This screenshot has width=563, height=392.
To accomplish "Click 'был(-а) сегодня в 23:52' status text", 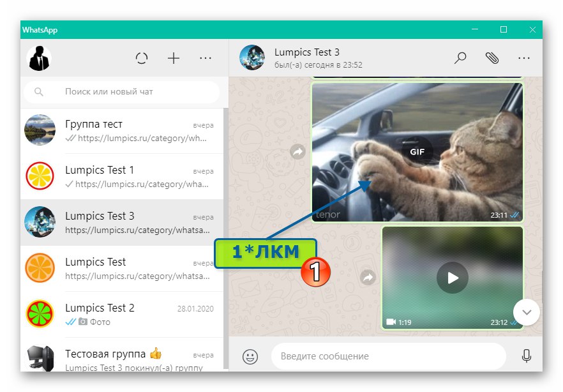I will (x=318, y=65).
